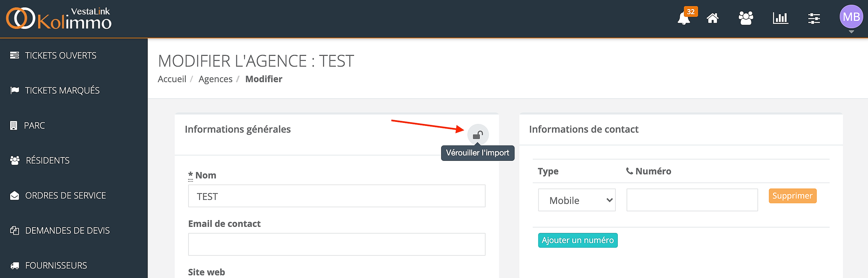The height and width of the screenshot is (278, 868).
Task: Open the Mobile phone type dropdown
Action: pyautogui.click(x=577, y=200)
